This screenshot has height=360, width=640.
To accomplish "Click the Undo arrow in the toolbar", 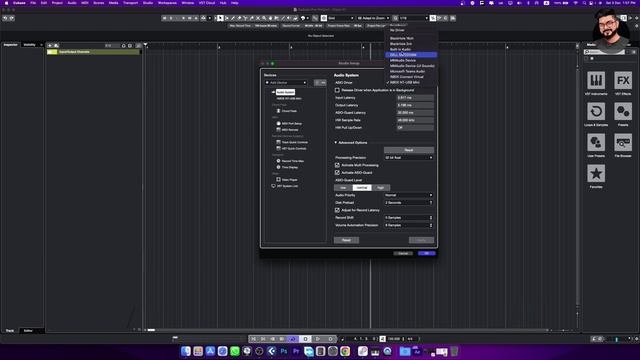I will [5, 18].
